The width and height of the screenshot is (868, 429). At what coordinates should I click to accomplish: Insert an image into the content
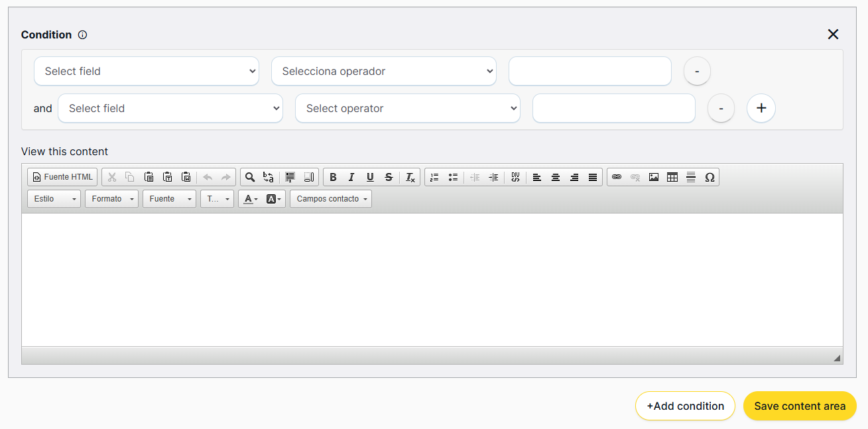point(654,177)
